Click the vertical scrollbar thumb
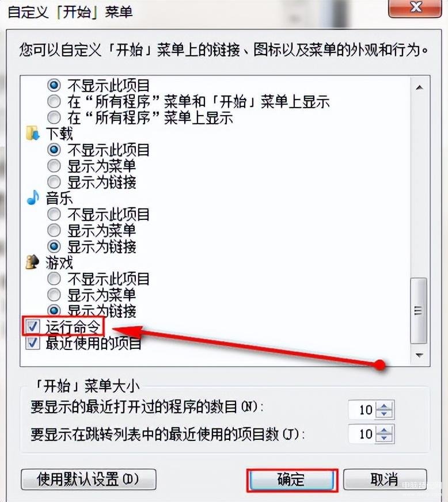Screen dimensions: 448x502 click(x=419, y=310)
